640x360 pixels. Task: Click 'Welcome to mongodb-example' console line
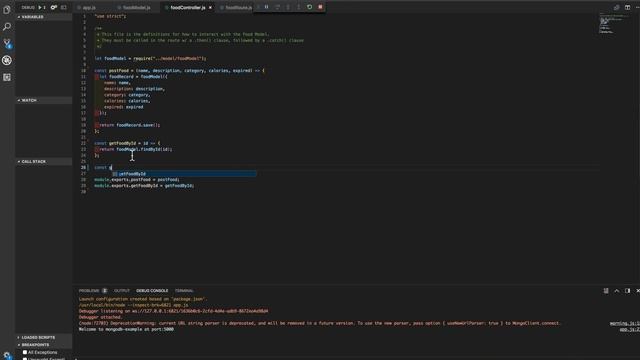126,329
